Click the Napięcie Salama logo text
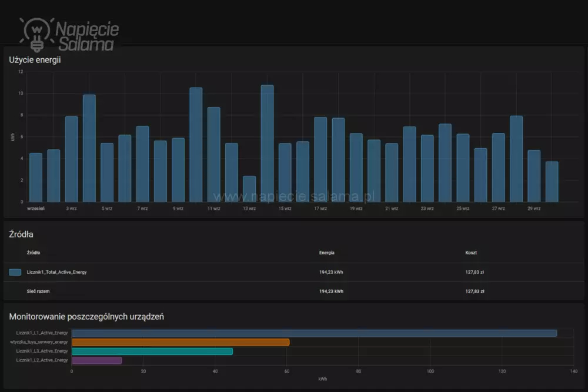 coord(87,36)
